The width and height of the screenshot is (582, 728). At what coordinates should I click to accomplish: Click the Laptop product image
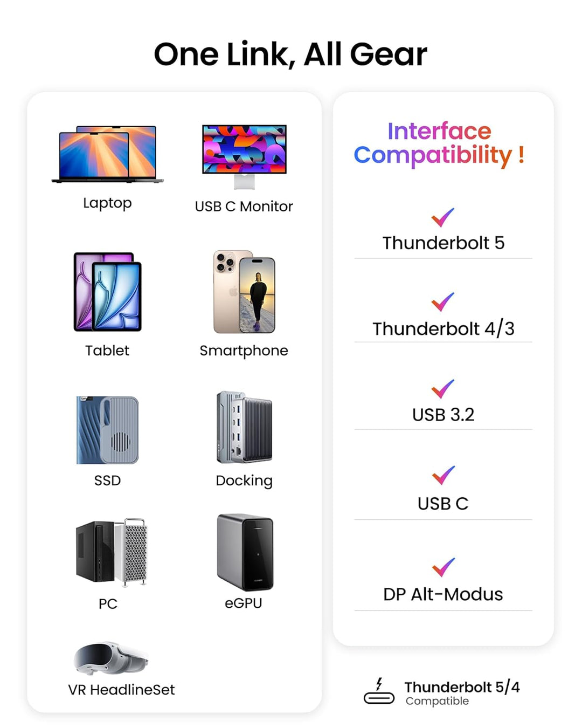coord(108,154)
